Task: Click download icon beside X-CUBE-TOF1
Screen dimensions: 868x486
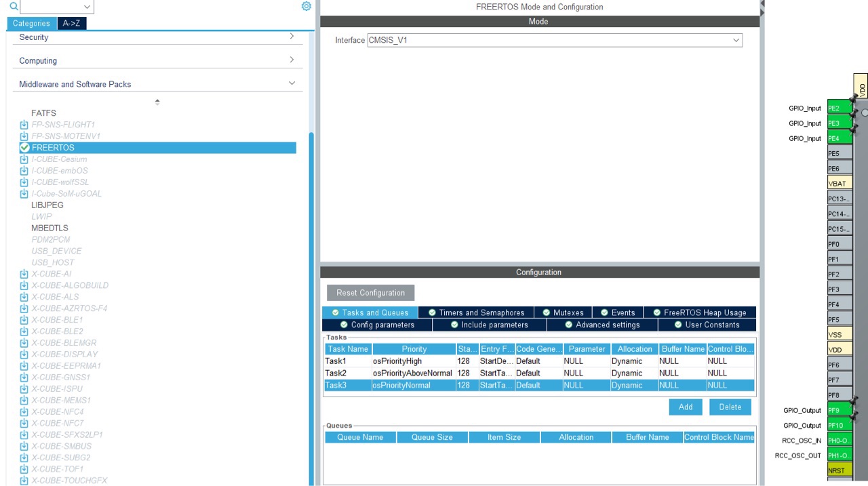Action: click(x=24, y=469)
